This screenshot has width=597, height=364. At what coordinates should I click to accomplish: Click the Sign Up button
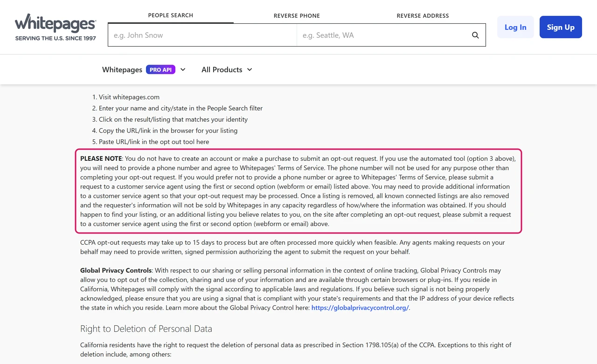561,27
